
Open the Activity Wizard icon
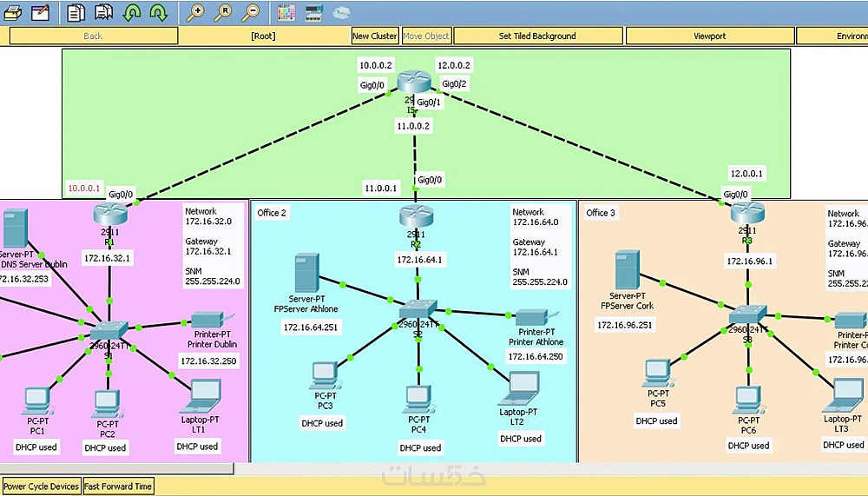[41, 12]
